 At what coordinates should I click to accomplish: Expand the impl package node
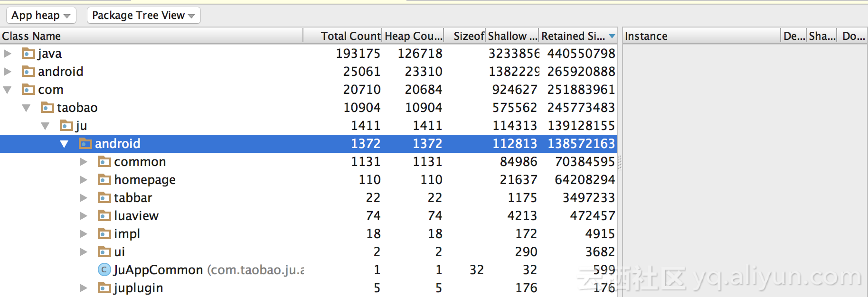pyautogui.click(x=83, y=234)
